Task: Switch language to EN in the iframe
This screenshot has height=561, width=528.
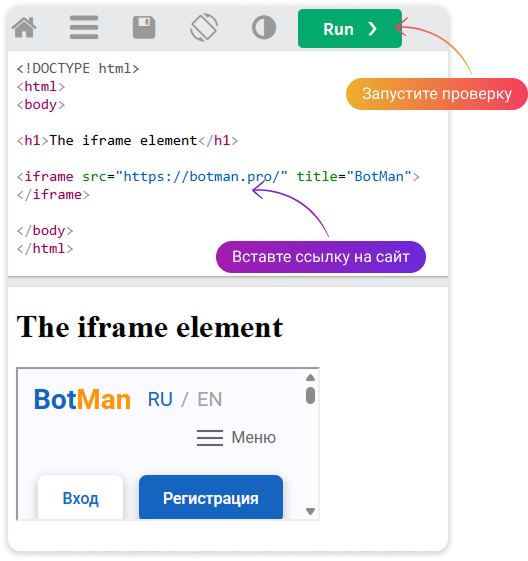Action: pyautogui.click(x=210, y=399)
